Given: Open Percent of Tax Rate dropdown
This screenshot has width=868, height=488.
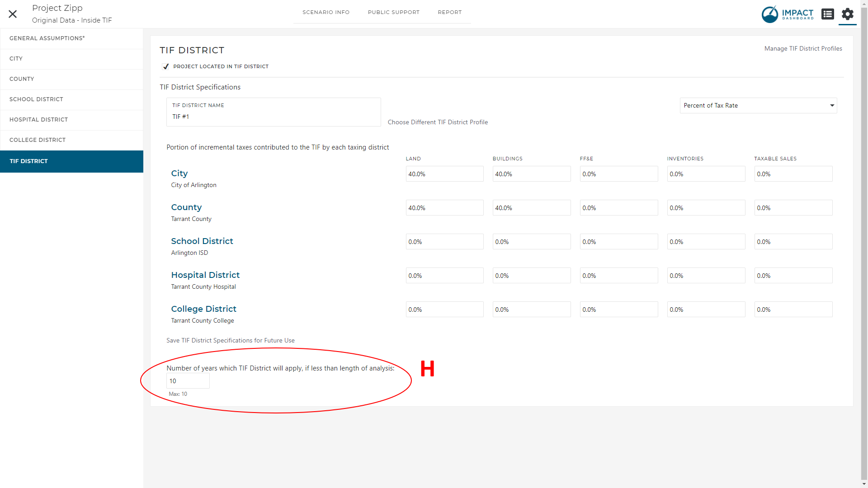Looking at the screenshot, I should pyautogui.click(x=758, y=105).
